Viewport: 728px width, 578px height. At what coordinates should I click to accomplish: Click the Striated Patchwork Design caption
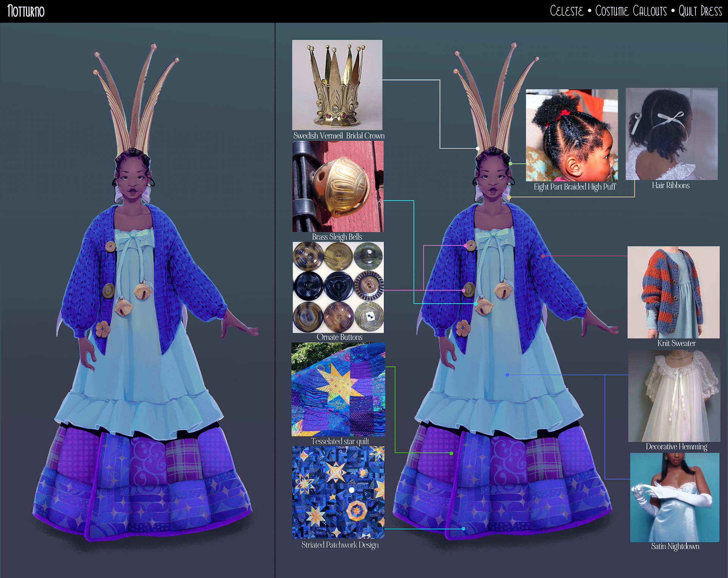(x=340, y=545)
